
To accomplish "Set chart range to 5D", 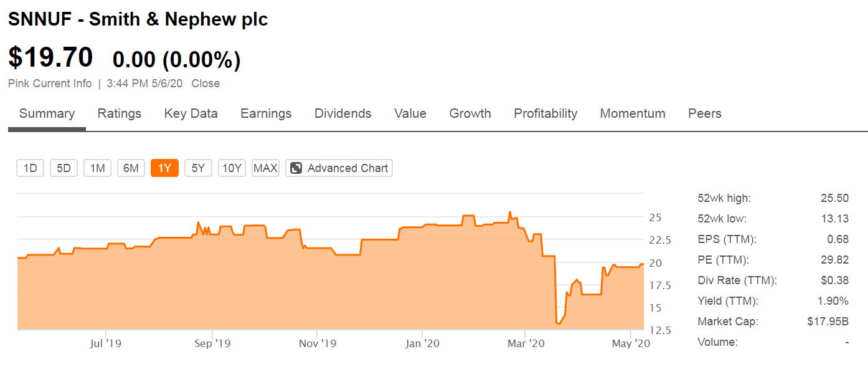I will point(64,168).
